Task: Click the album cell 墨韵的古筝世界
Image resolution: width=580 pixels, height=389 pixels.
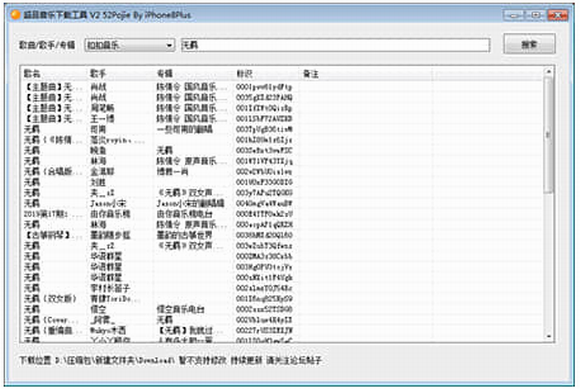Action: click(184, 235)
